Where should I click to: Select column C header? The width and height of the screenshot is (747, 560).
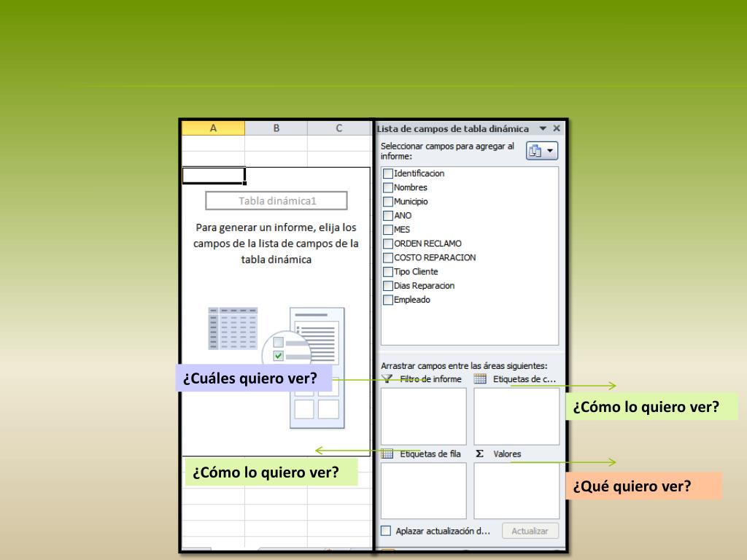[x=339, y=128]
